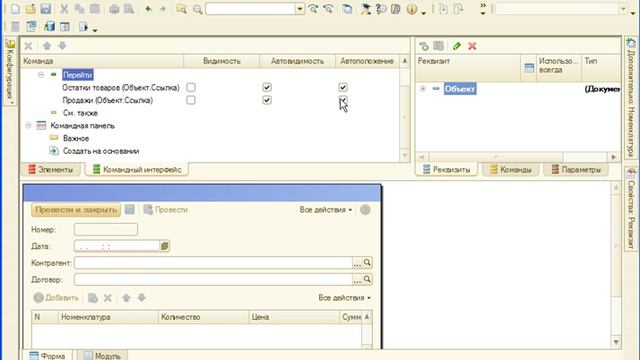
Task: Click the database configuration update icon
Action: 49,27
